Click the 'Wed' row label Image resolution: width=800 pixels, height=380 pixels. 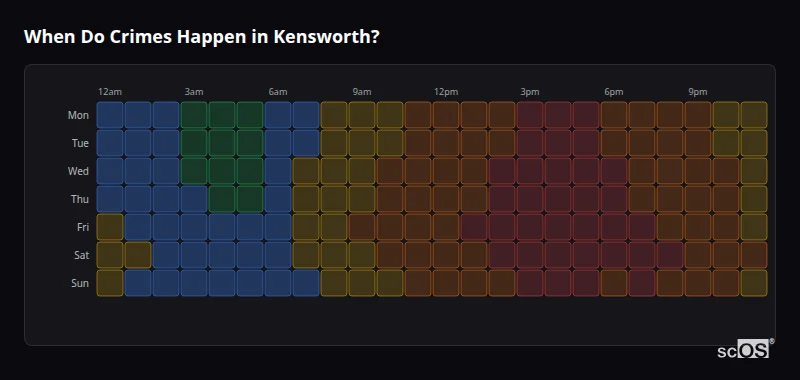78,171
